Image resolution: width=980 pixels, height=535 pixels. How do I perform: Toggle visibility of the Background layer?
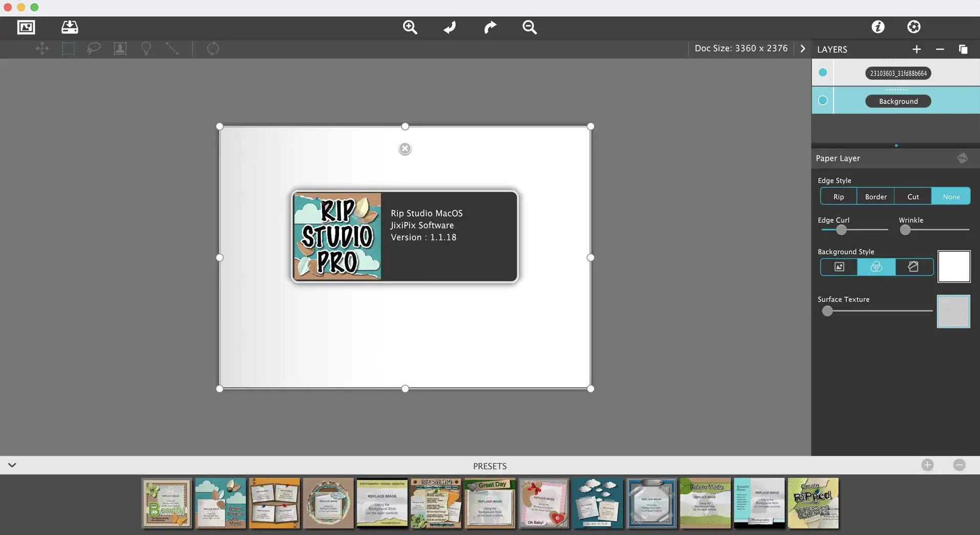tap(823, 100)
